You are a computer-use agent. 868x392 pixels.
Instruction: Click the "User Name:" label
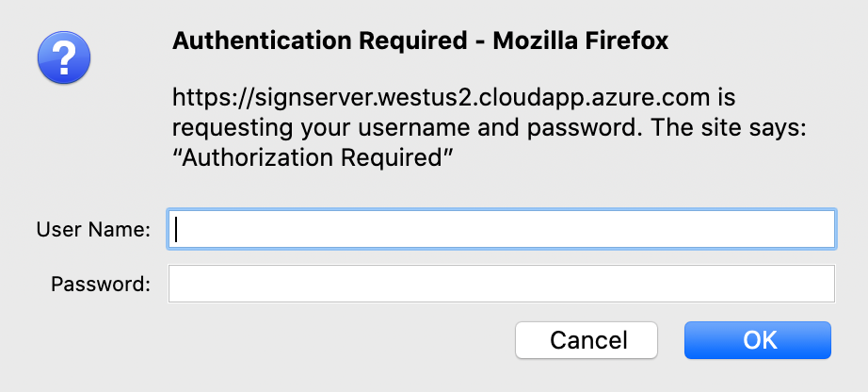pyautogui.click(x=93, y=229)
